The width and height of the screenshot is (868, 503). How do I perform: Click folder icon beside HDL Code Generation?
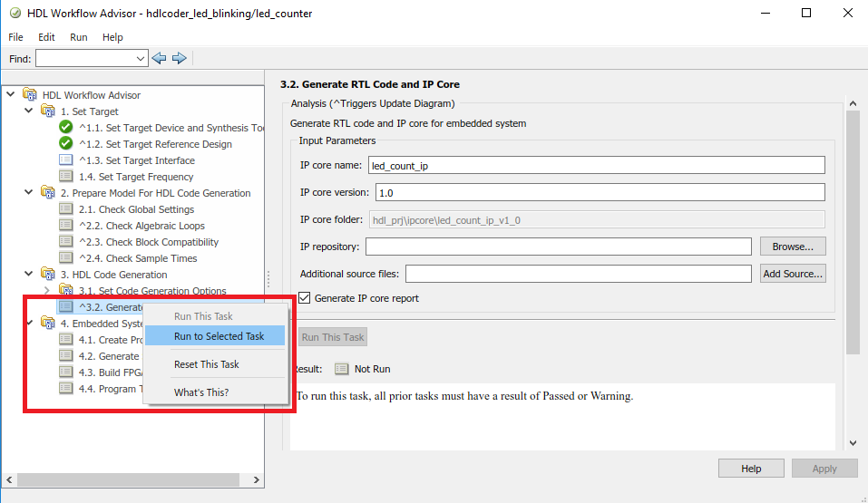pos(47,275)
